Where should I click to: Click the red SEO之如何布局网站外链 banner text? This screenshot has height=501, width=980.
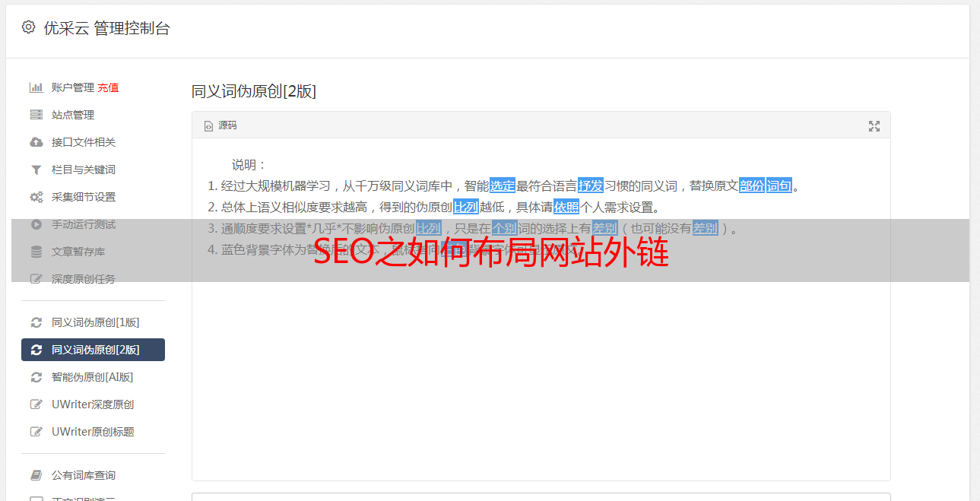point(491,253)
